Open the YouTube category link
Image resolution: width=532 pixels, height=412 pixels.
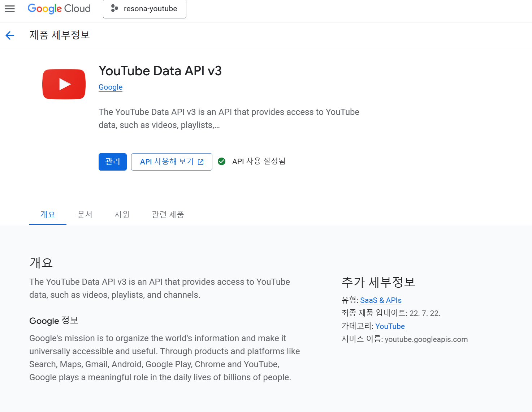tap(390, 326)
